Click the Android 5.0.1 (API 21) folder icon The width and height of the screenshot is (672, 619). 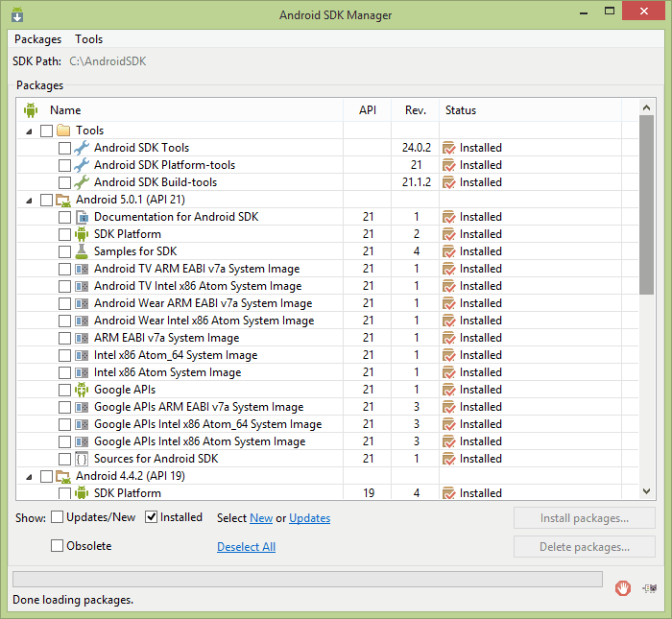[x=63, y=200]
